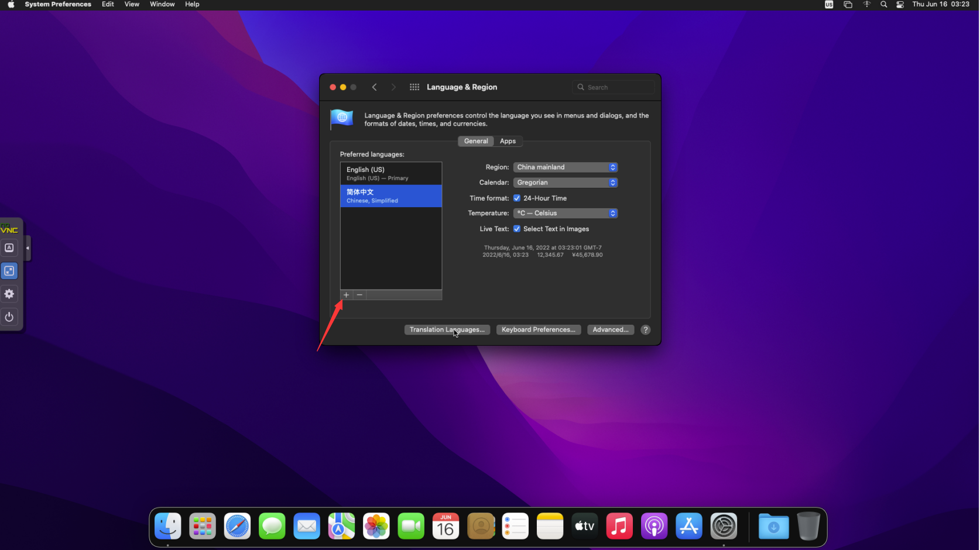Open Finder from the Dock
The image size is (980, 550).
[168, 527]
